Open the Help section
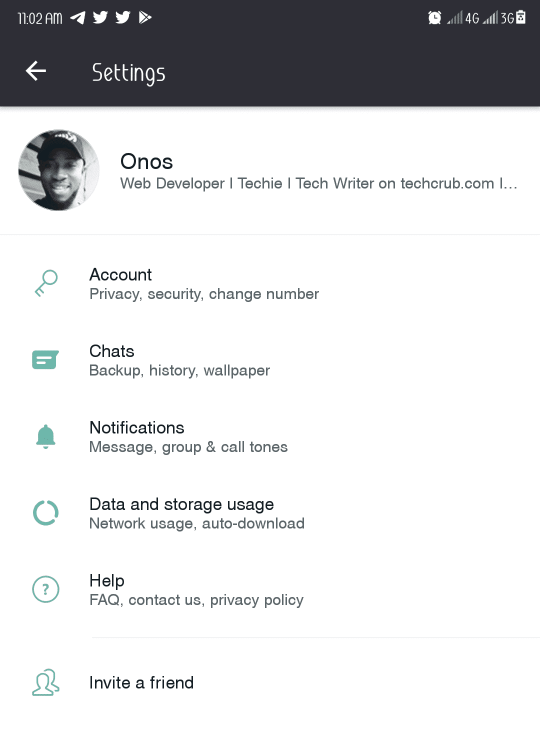Viewport: 540px width, 756px height. [x=196, y=589]
